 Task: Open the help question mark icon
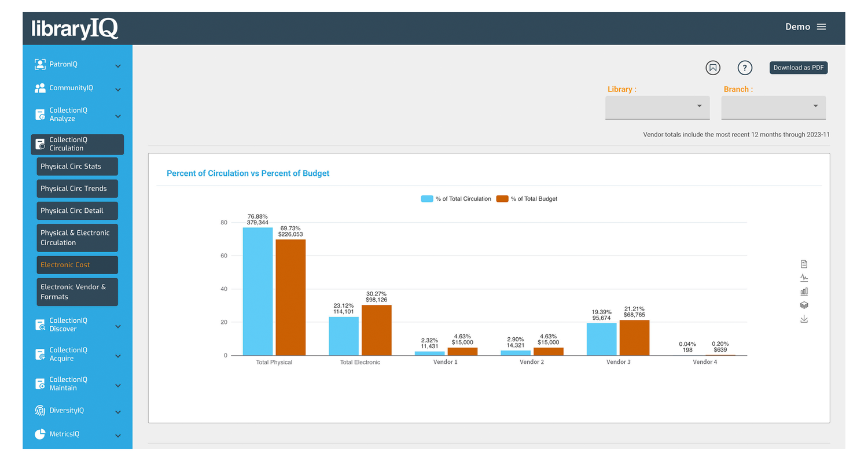click(745, 68)
